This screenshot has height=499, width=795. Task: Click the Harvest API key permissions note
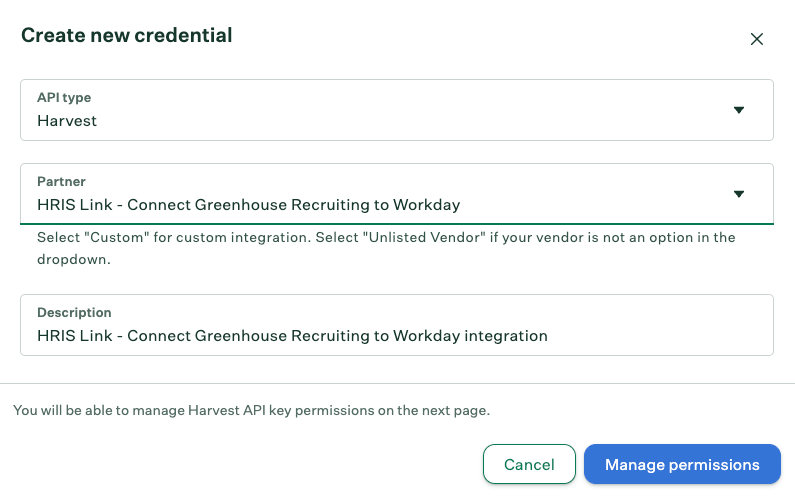pyautogui.click(x=251, y=410)
